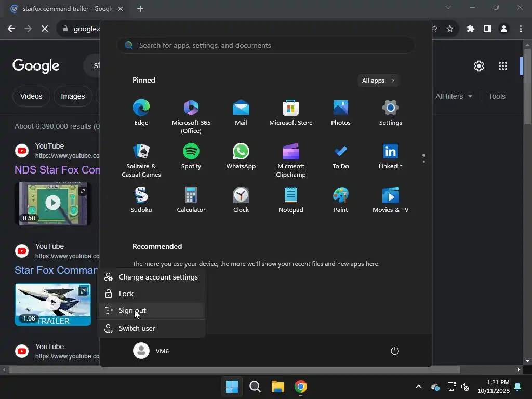The width and height of the screenshot is (532, 399).
Task: Play the 0:58 video thumbnail
Action: tap(53, 203)
